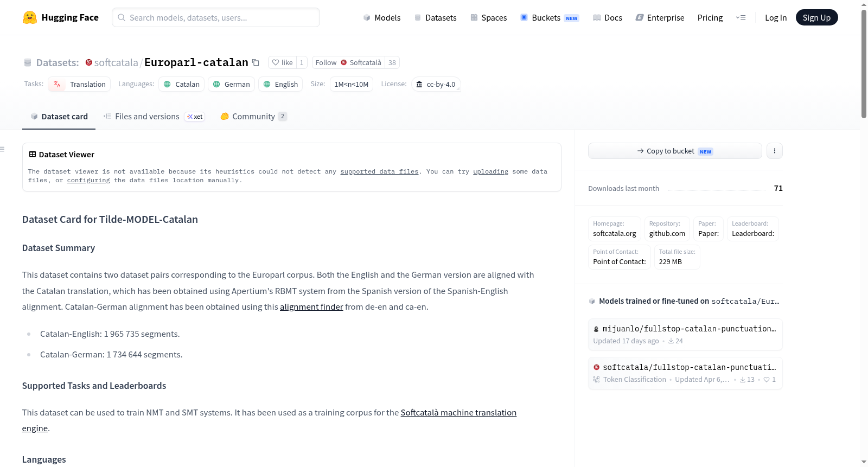This screenshot has height=467, width=868.
Task: Open softcatala/fullstop-catalan-punctuation model card
Action: coord(685,373)
